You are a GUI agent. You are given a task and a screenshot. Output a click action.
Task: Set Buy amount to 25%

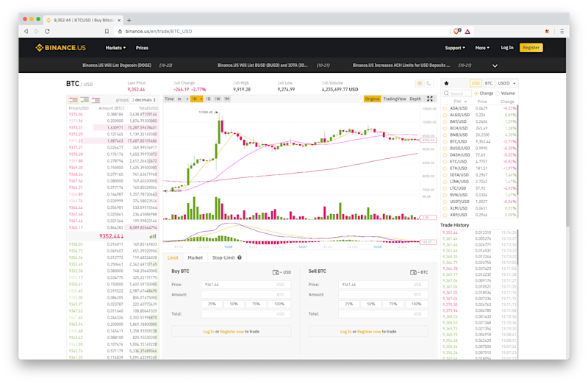pos(212,304)
